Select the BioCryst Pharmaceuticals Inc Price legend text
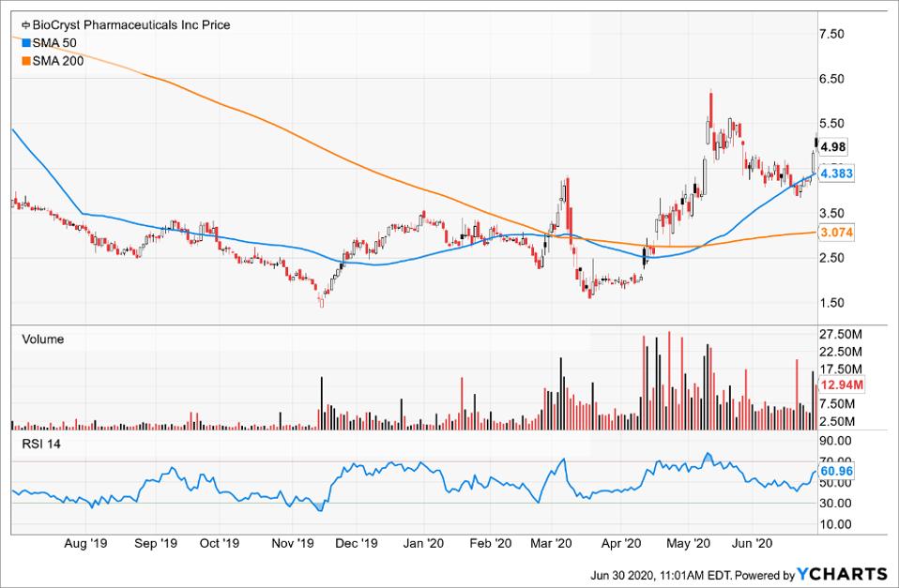This screenshot has width=899, height=588. (131, 25)
